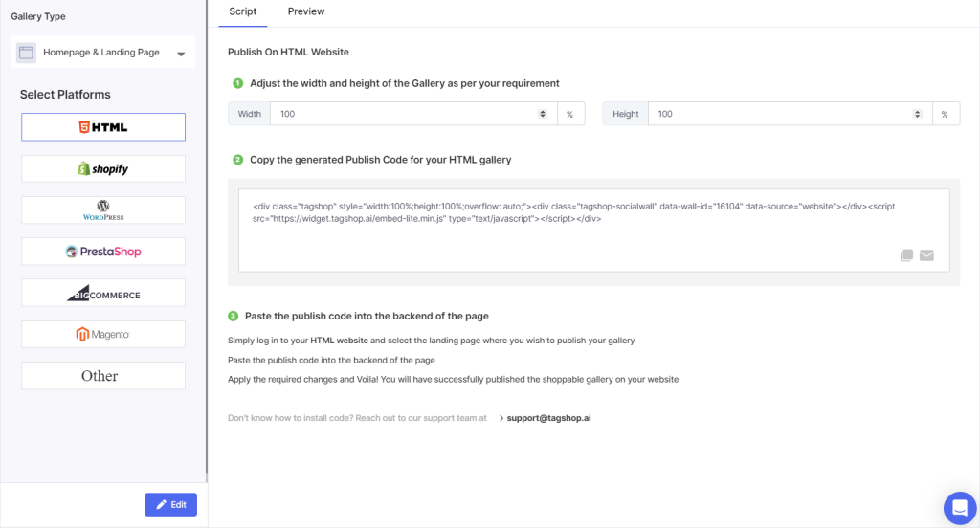Click the Height percent unit
Image resolution: width=980 pixels, height=528 pixels.
(x=945, y=115)
